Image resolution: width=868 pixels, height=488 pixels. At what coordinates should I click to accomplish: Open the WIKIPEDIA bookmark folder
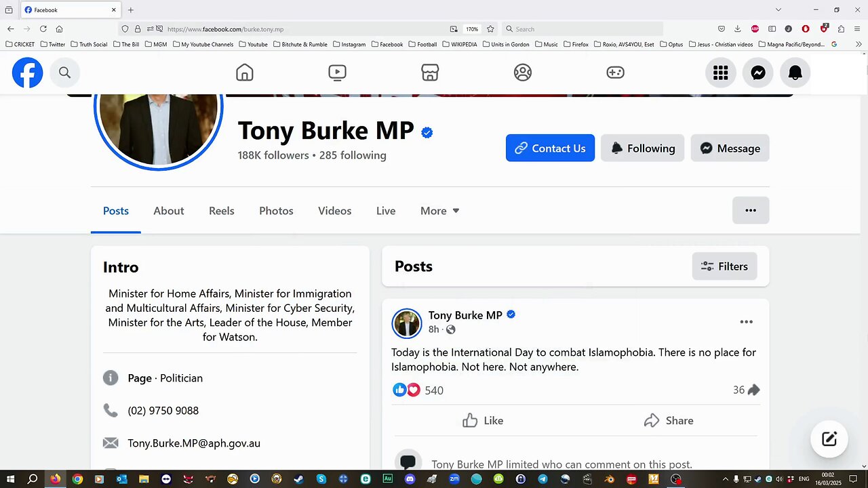click(459, 44)
